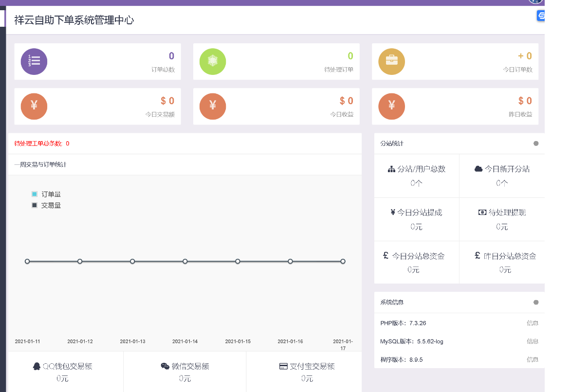This screenshot has height=392, width=570.
Task: Click the card icon by 支付宝交易额
Action: tap(283, 366)
